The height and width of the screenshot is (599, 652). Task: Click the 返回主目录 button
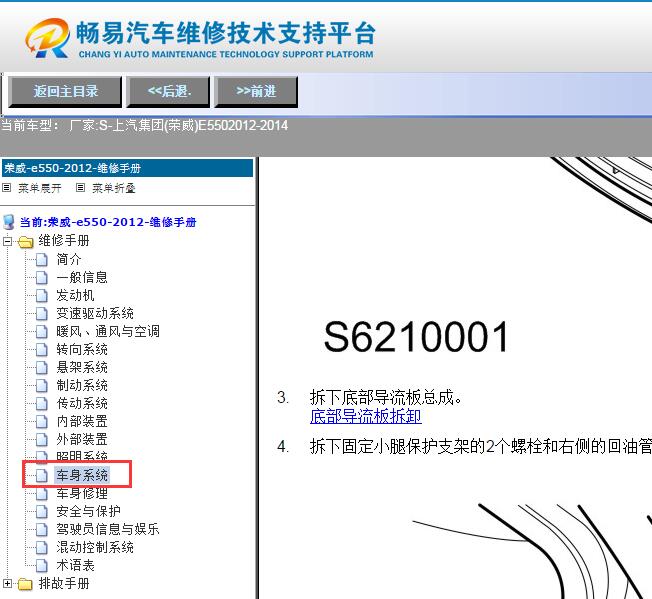[x=65, y=91]
